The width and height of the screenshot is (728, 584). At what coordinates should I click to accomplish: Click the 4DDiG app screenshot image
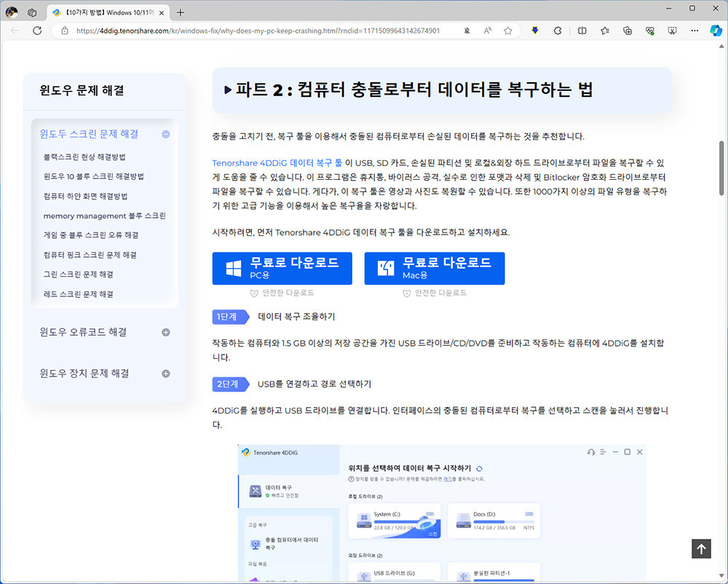coord(442,513)
